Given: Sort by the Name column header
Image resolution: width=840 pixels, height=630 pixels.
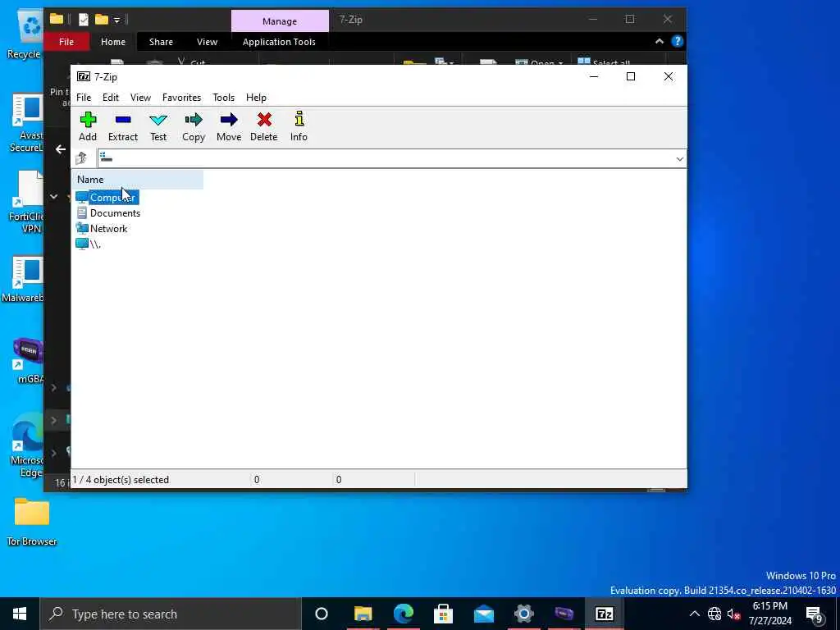Looking at the screenshot, I should pos(138,180).
